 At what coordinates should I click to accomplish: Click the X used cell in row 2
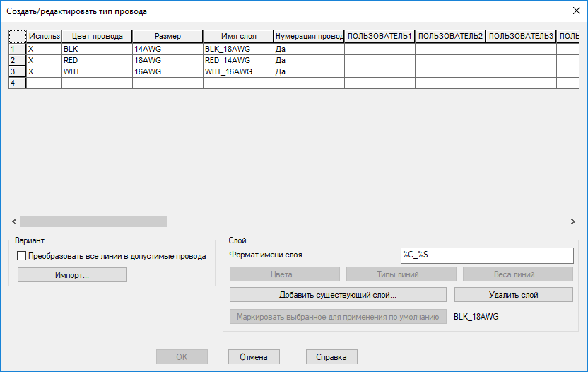coord(45,60)
